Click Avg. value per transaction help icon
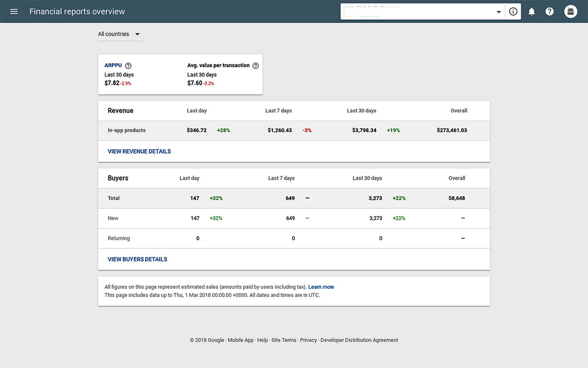This screenshot has width=588, height=368. (256, 66)
